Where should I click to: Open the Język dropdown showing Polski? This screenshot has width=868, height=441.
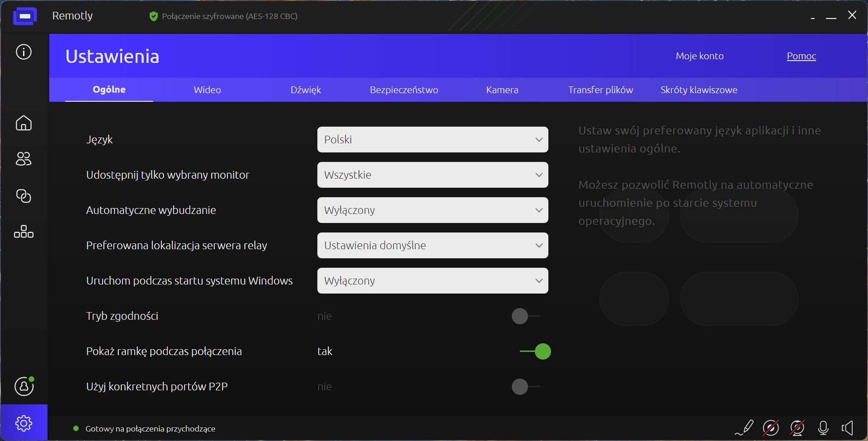[433, 139]
